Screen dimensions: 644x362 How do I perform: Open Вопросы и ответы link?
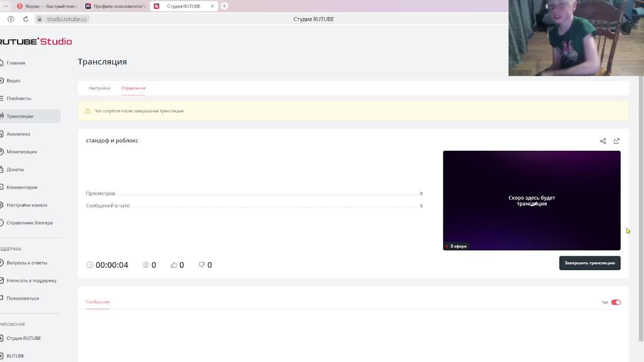coord(27,262)
